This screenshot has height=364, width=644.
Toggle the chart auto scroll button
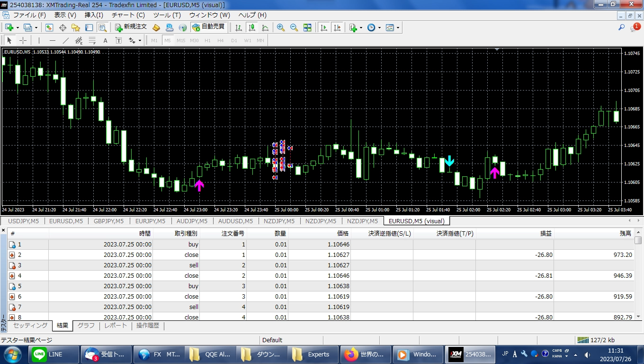[x=324, y=27]
